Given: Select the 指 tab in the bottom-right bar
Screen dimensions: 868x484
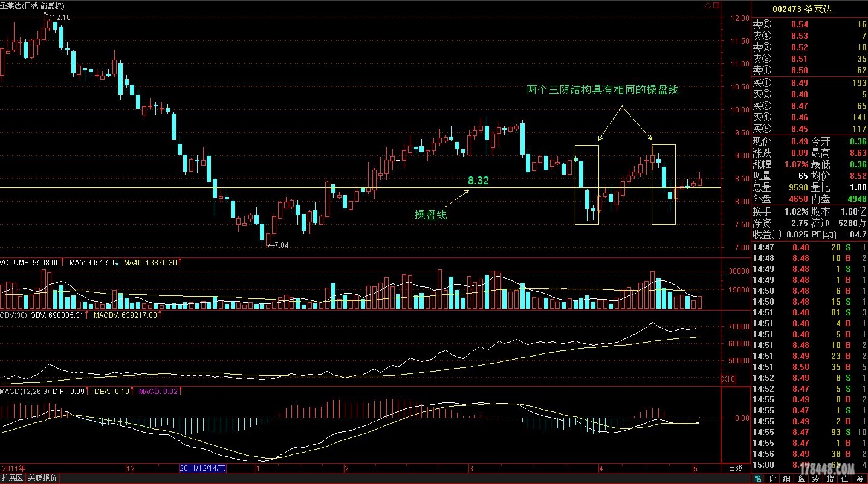Looking at the screenshot, I should pos(831,479).
